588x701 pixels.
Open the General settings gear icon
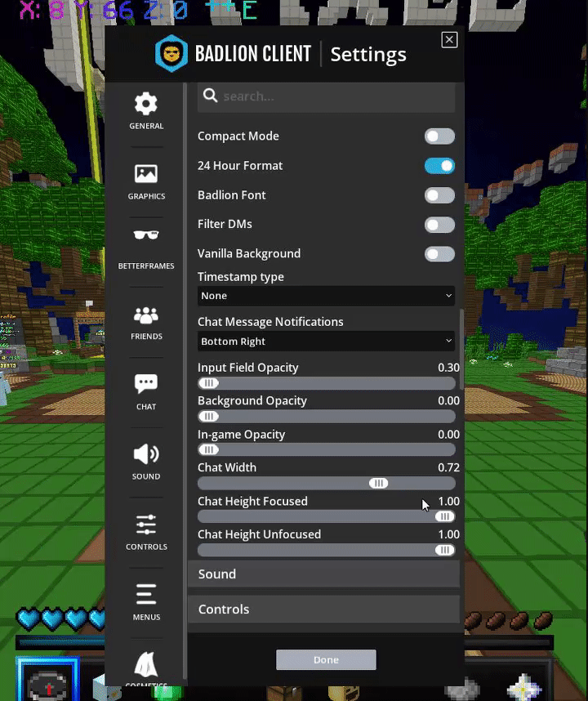(x=146, y=104)
